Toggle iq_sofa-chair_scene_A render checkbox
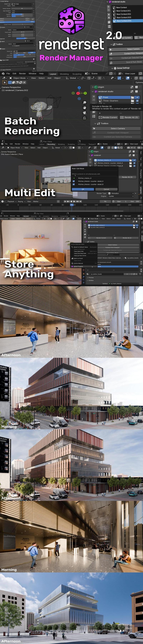143x644 pixels. click(137, 225)
